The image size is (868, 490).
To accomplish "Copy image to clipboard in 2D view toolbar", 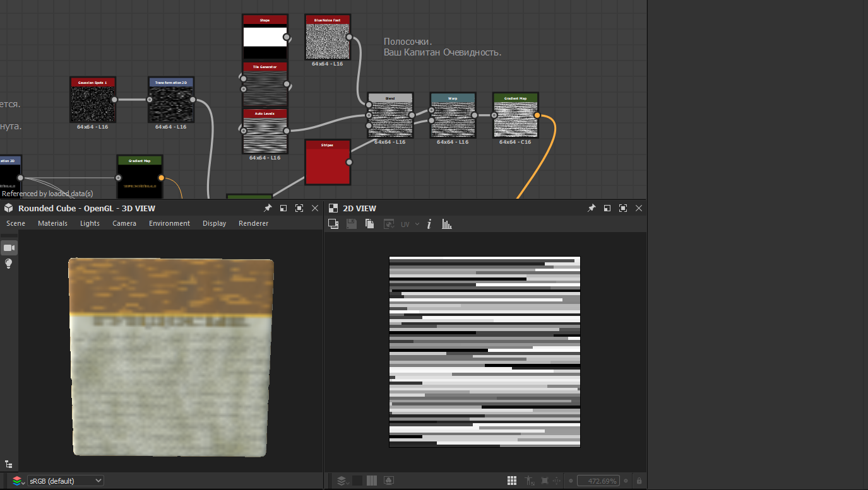I will click(370, 224).
